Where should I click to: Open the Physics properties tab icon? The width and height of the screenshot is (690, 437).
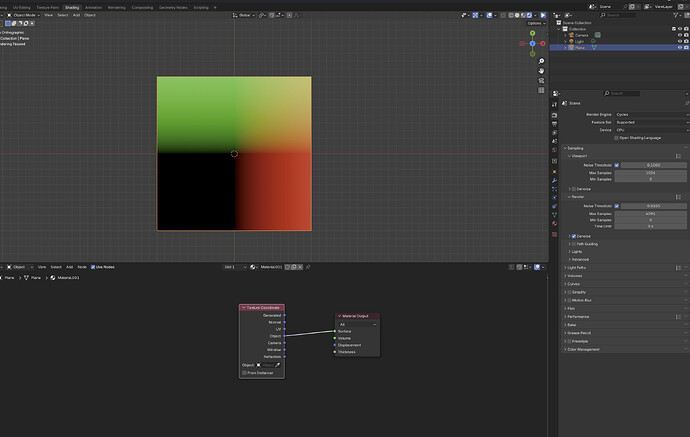[554, 198]
